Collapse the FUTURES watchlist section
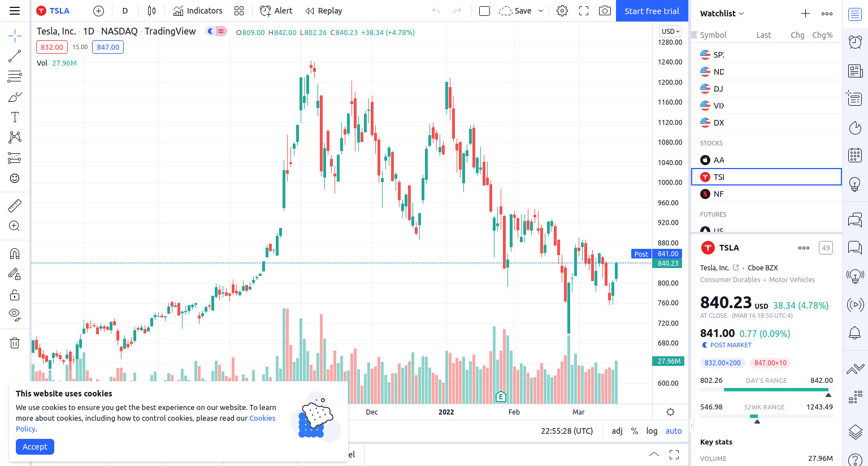Viewport: 868px width, 466px height. pyautogui.click(x=713, y=214)
